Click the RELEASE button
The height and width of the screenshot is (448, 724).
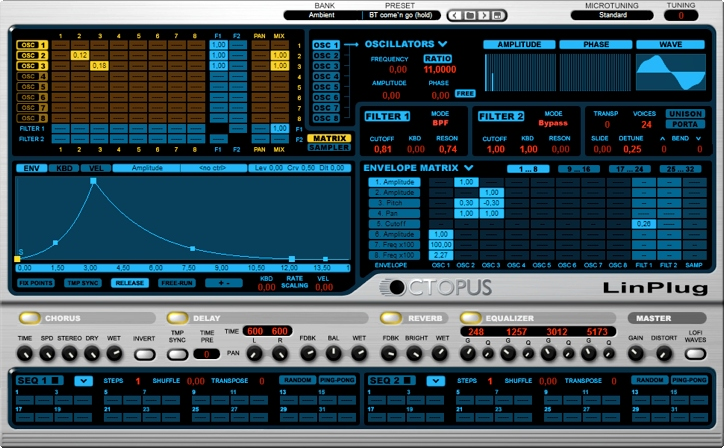click(x=130, y=283)
